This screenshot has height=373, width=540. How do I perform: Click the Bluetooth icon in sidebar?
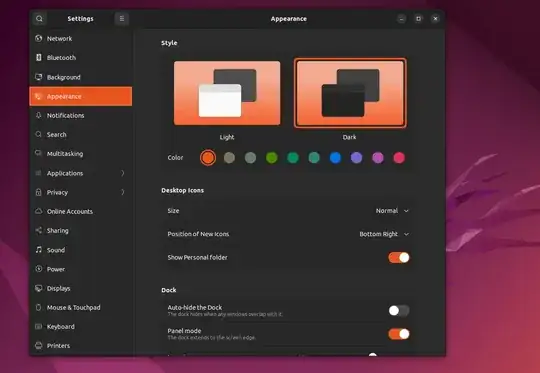coord(39,58)
